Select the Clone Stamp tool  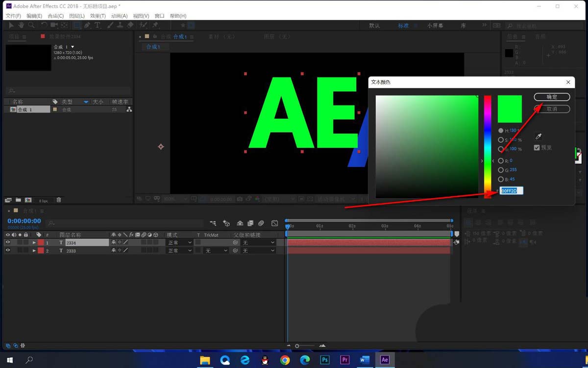click(121, 25)
